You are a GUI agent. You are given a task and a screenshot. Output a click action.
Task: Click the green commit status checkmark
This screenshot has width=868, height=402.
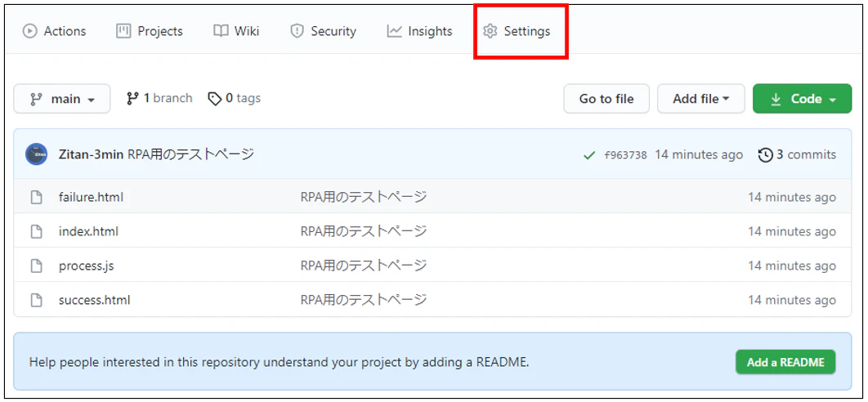[x=589, y=155]
